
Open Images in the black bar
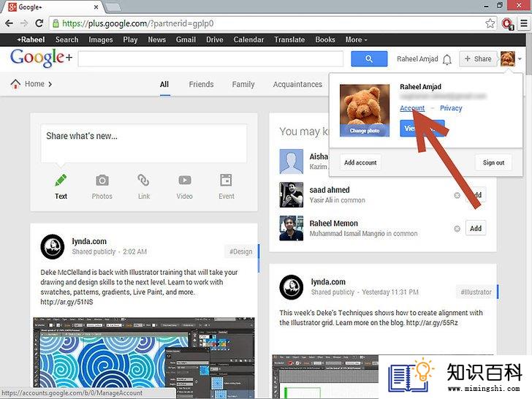(100, 39)
